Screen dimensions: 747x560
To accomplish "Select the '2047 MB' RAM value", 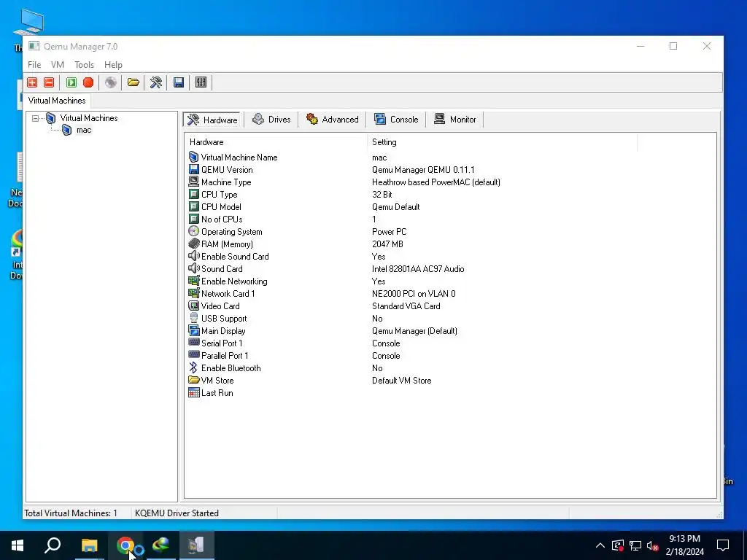I will pyautogui.click(x=387, y=244).
